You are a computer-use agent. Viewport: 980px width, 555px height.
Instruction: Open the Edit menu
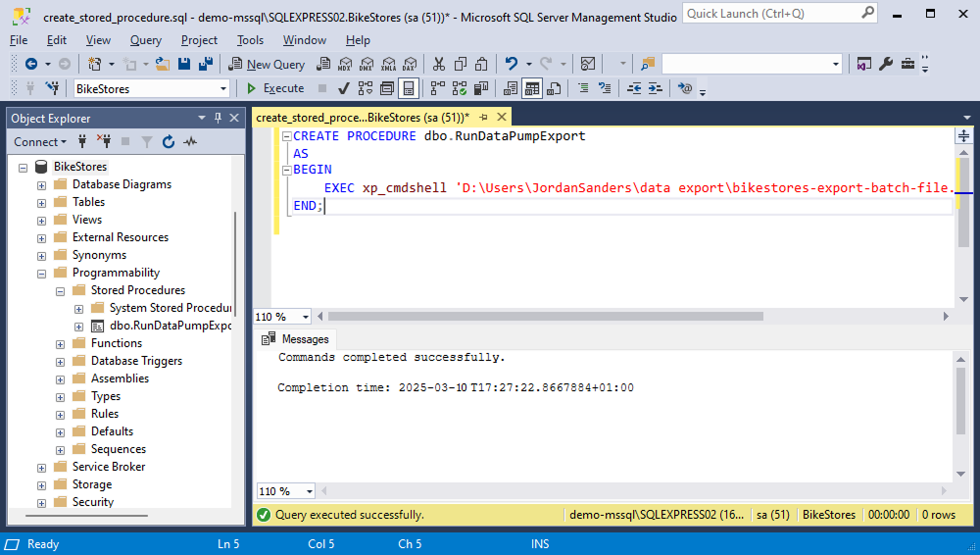tap(56, 40)
